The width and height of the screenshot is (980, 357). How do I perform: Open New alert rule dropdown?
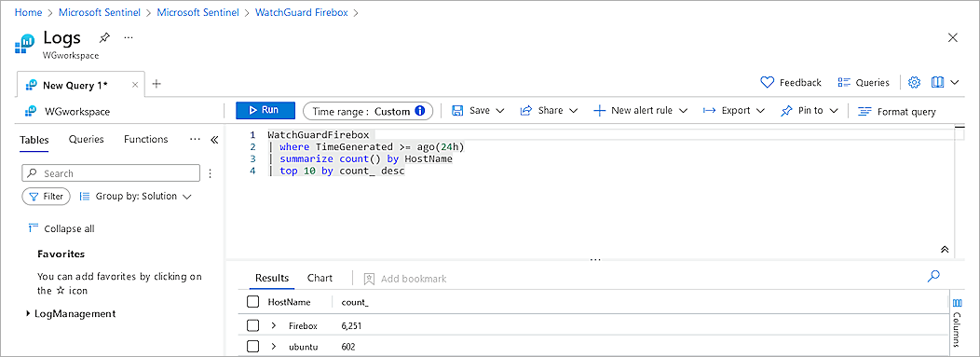tap(640, 111)
